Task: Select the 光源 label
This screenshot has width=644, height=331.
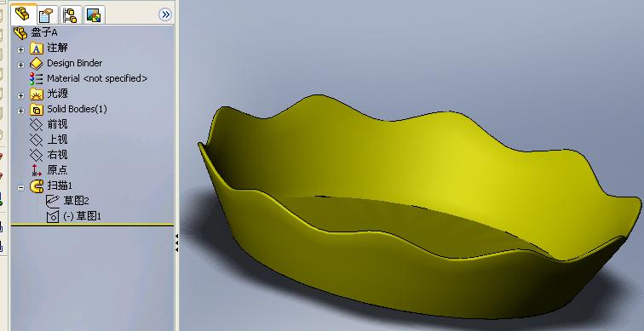Action: click(x=57, y=94)
